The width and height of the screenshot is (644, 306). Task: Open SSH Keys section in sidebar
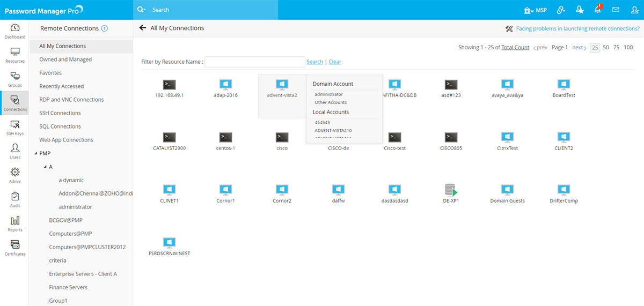(x=14, y=128)
